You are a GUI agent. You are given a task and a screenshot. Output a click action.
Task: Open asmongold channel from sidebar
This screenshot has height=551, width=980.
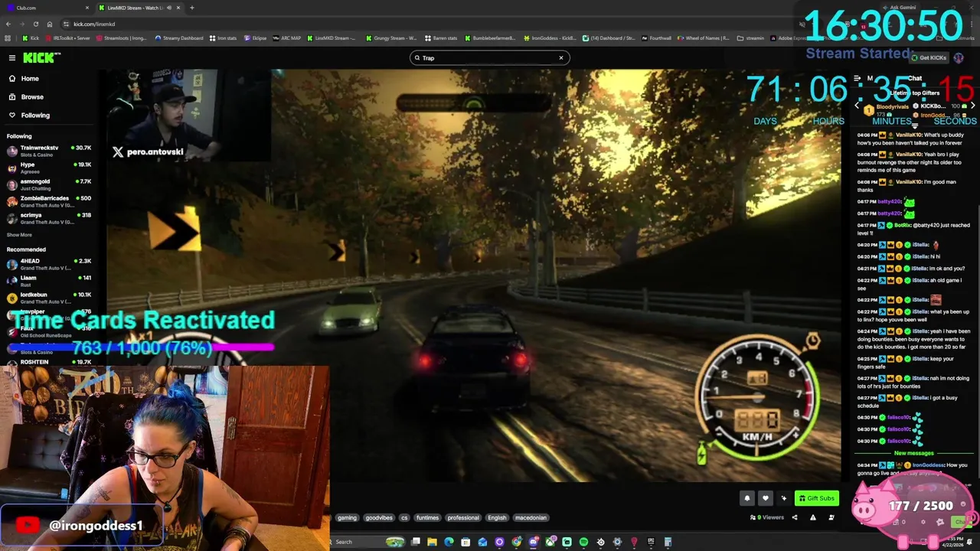point(49,184)
